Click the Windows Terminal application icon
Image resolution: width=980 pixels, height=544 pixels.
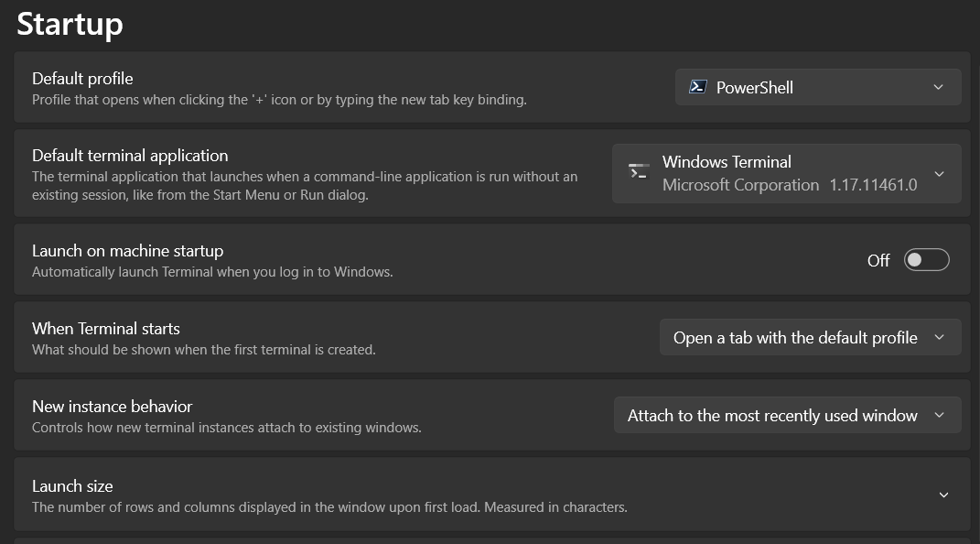[x=638, y=172]
